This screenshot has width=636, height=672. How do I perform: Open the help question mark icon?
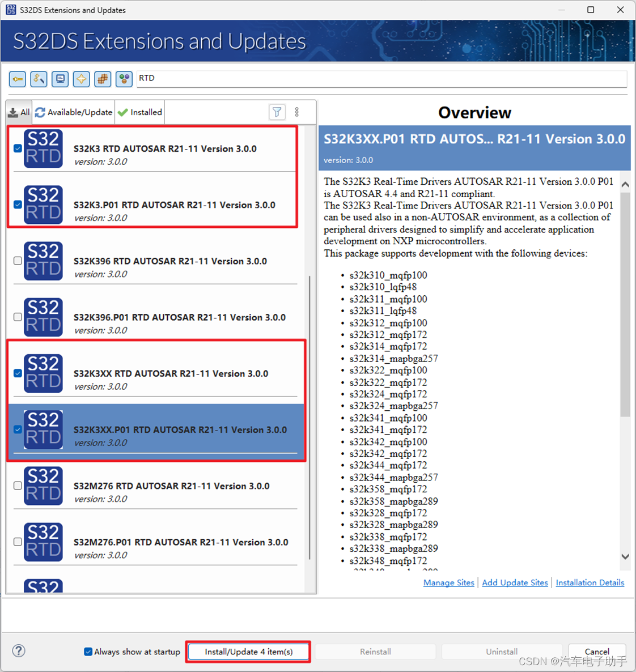[x=19, y=650]
